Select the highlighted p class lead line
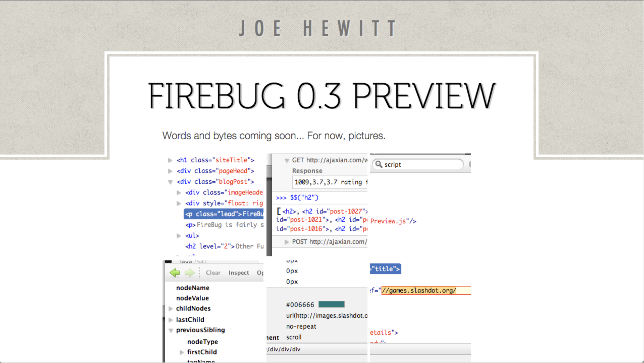Image resolution: width=644 pixels, height=363 pixels. click(x=224, y=214)
